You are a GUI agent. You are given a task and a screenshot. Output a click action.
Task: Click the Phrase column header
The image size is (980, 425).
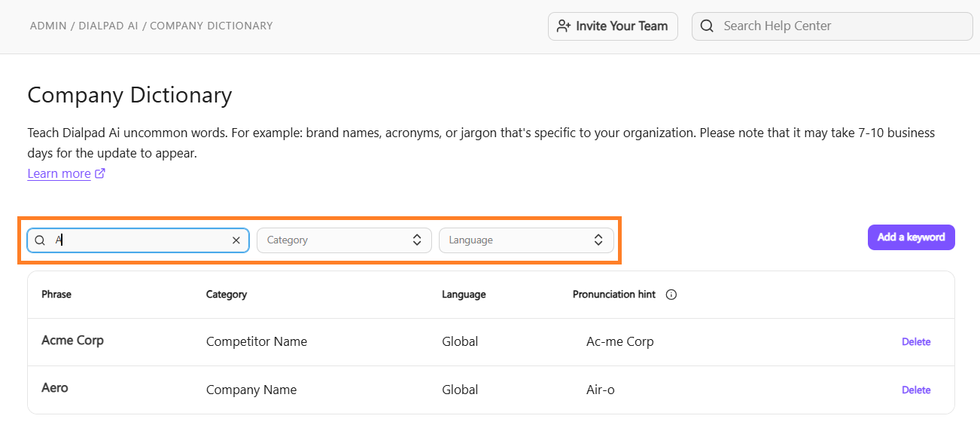pyautogui.click(x=56, y=295)
